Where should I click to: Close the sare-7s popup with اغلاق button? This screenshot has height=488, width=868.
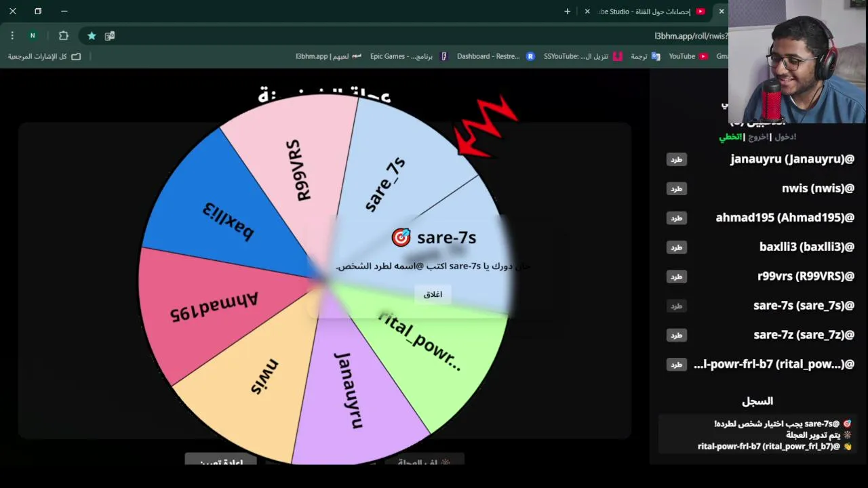(x=433, y=294)
